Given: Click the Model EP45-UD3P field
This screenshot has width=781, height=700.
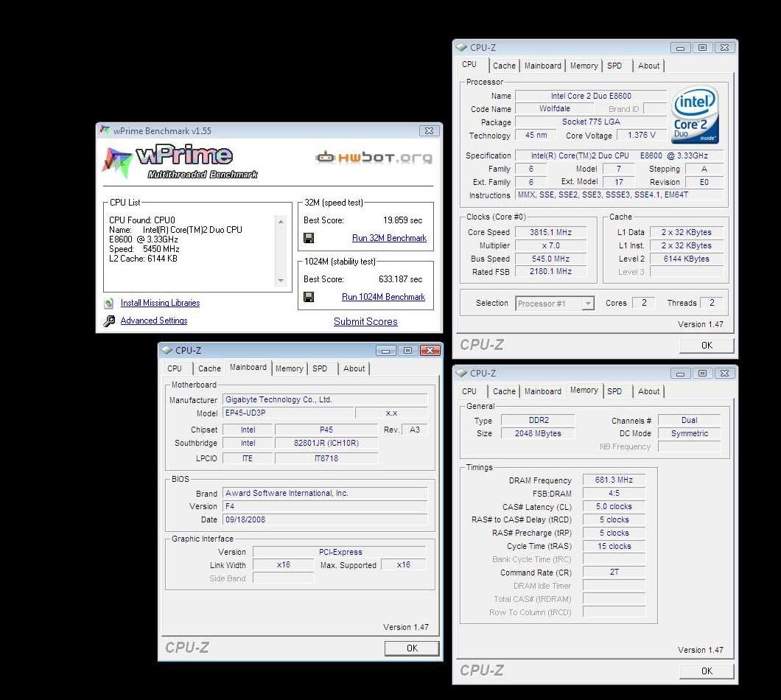Looking at the screenshot, I should pyautogui.click(x=288, y=413).
